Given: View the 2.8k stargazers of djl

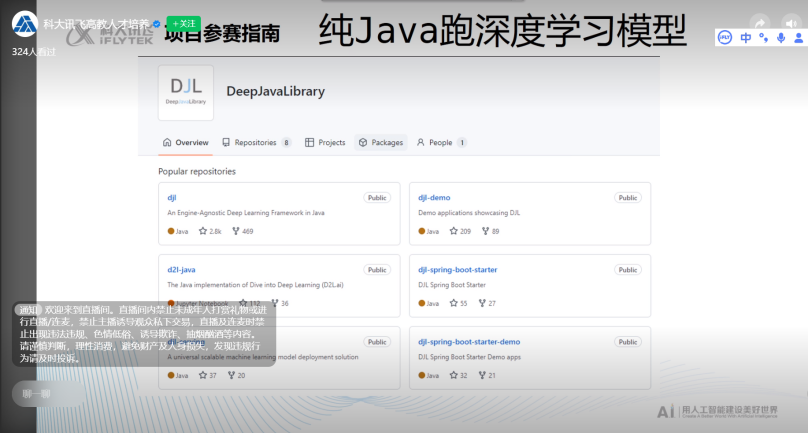Looking at the screenshot, I should (210, 231).
